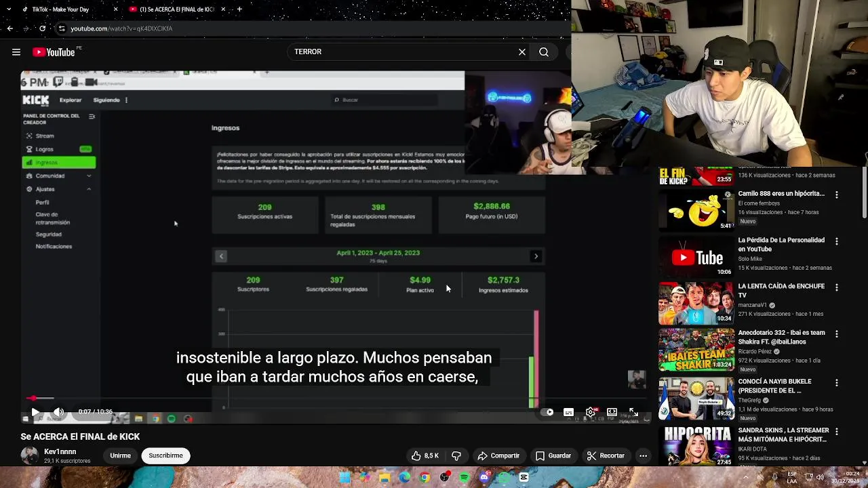868x488 pixels.
Task: Close the TikTok browser tab
Action: point(115,9)
